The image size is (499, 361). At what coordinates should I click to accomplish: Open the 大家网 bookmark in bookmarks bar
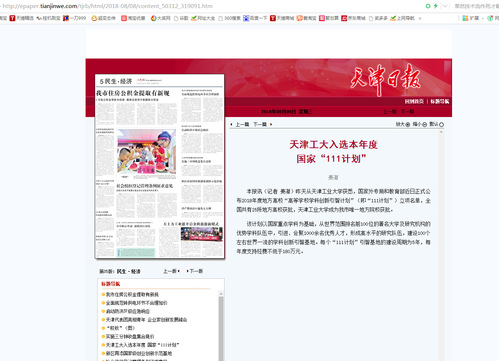[161, 18]
